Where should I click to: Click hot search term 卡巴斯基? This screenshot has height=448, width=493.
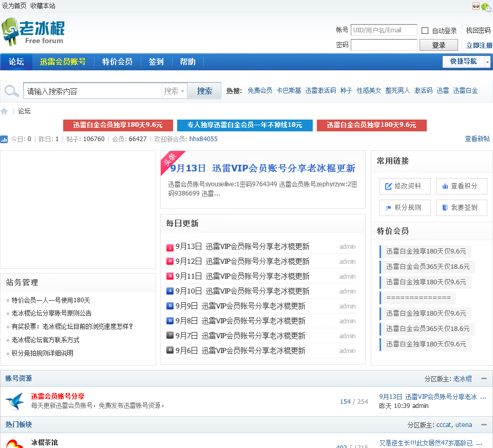tap(289, 91)
